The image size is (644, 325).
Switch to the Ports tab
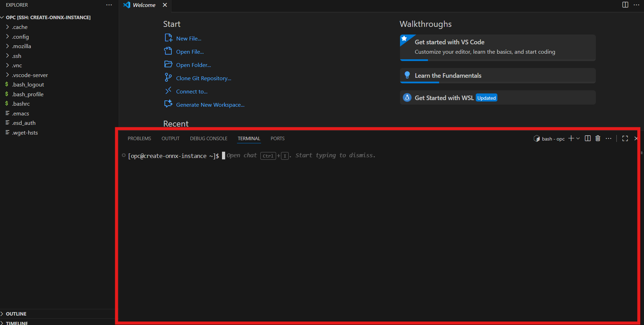click(277, 138)
